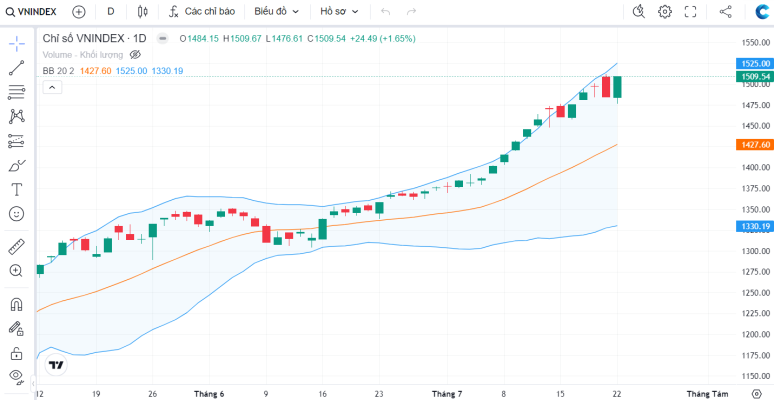Toggle hide all drawings eye

[17, 377]
